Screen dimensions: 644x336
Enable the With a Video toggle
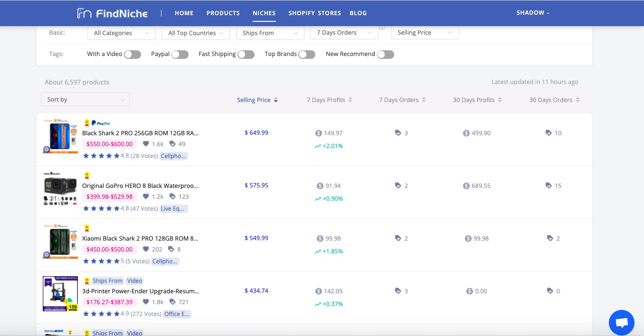(133, 55)
